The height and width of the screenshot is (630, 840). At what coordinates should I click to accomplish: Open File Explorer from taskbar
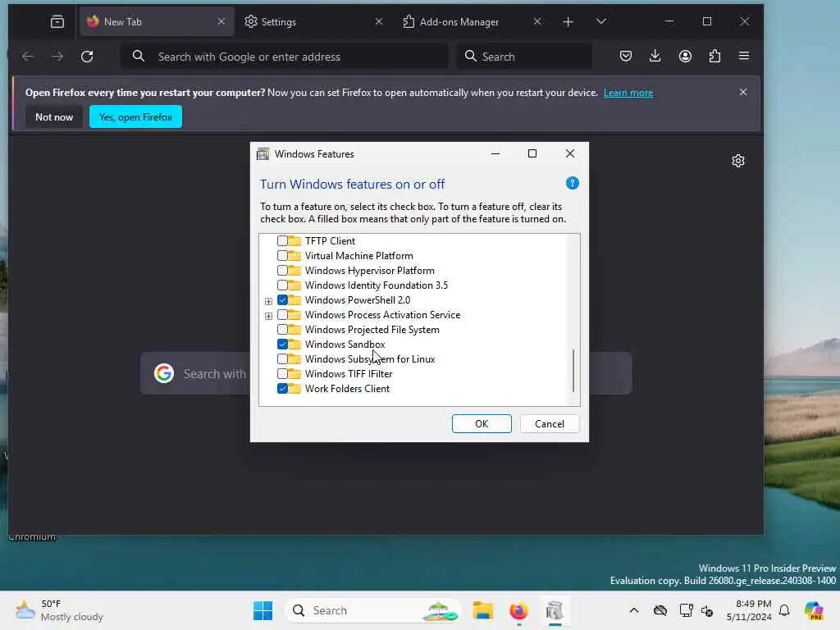click(482, 610)
